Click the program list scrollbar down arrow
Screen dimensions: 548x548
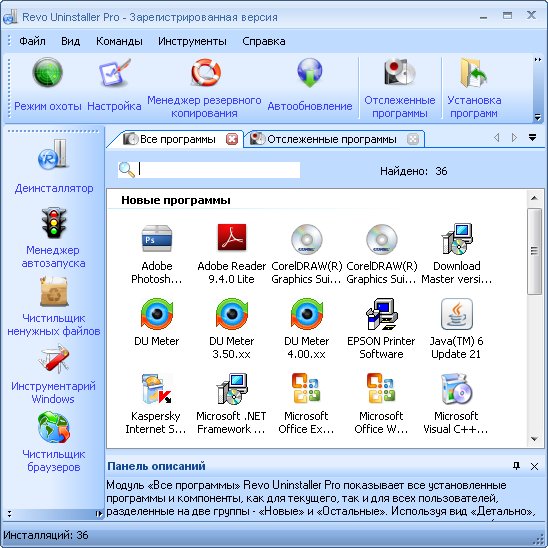pos(534,439)
